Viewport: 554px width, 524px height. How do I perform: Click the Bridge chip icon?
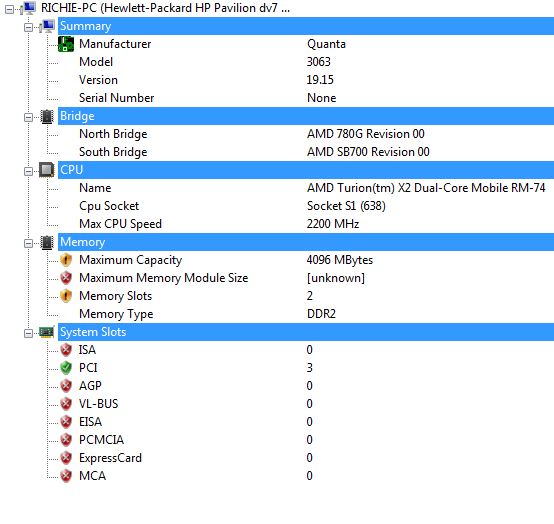[x=47, y=116]
